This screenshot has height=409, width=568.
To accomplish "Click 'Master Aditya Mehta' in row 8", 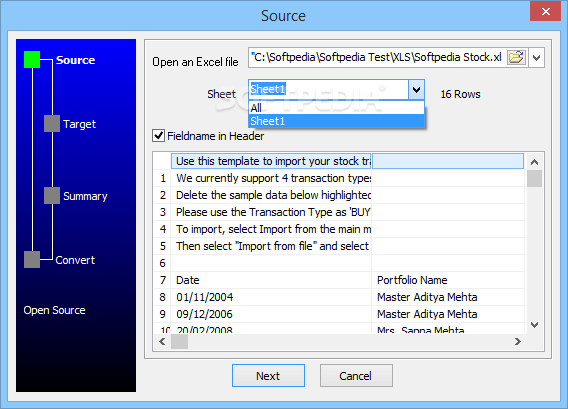I will point(448,297).
